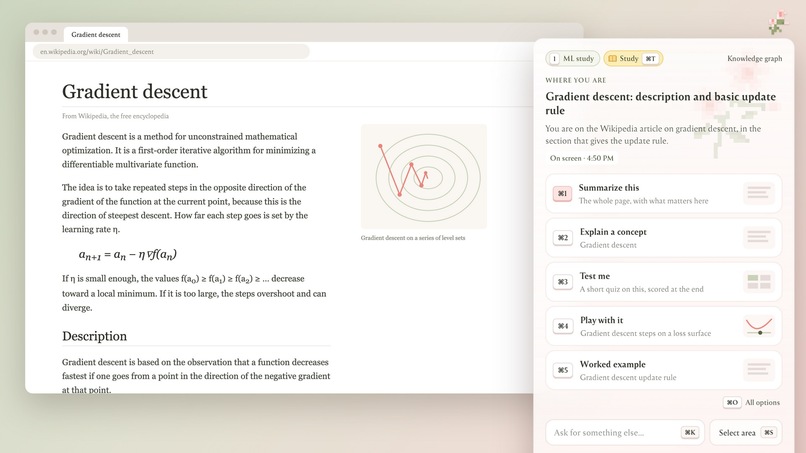
Task: Click the Description section heading
Action: 95,336
